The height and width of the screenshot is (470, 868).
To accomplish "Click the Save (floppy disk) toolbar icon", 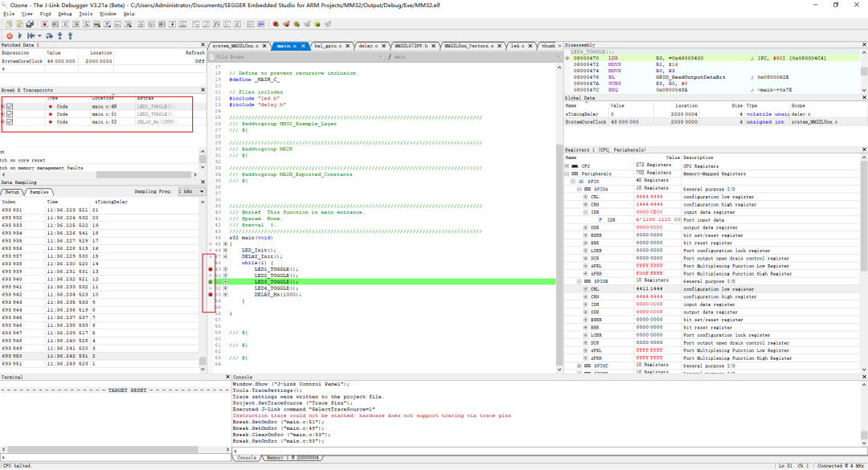I will pyautogui.click(x=30, y=24).
